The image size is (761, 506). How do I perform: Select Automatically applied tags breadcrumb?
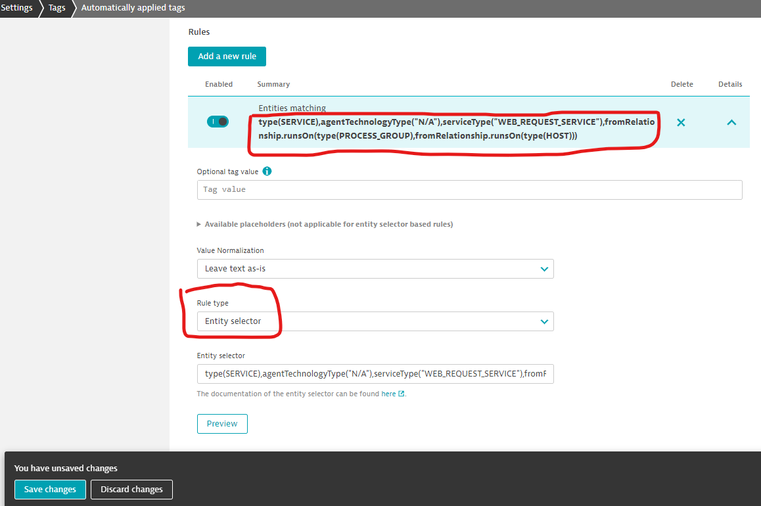coord(134,8)
